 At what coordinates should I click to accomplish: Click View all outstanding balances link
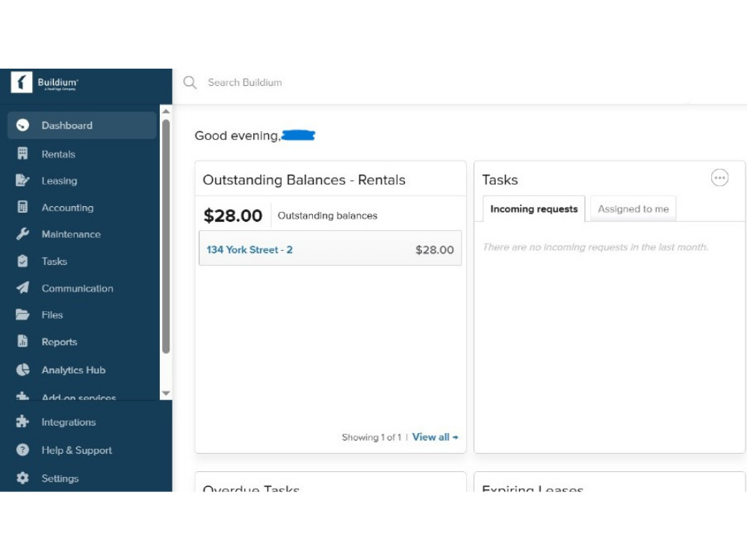point(435,437)
